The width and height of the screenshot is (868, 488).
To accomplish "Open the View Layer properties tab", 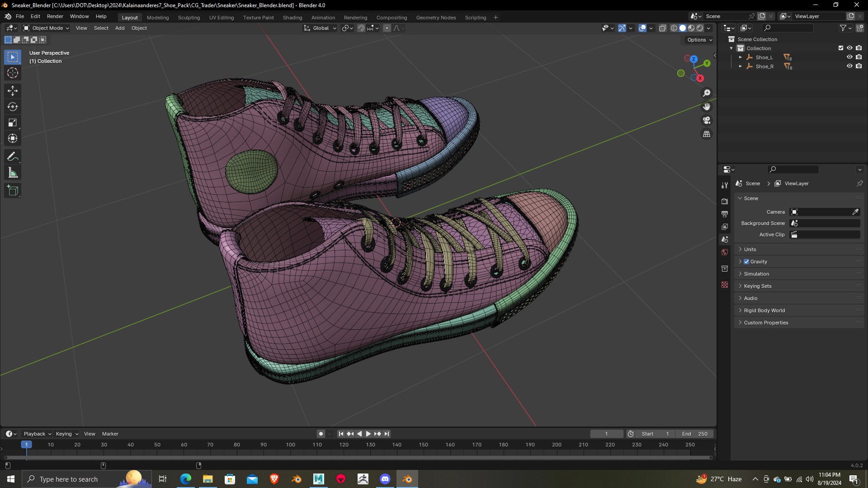I will (725, 226).
